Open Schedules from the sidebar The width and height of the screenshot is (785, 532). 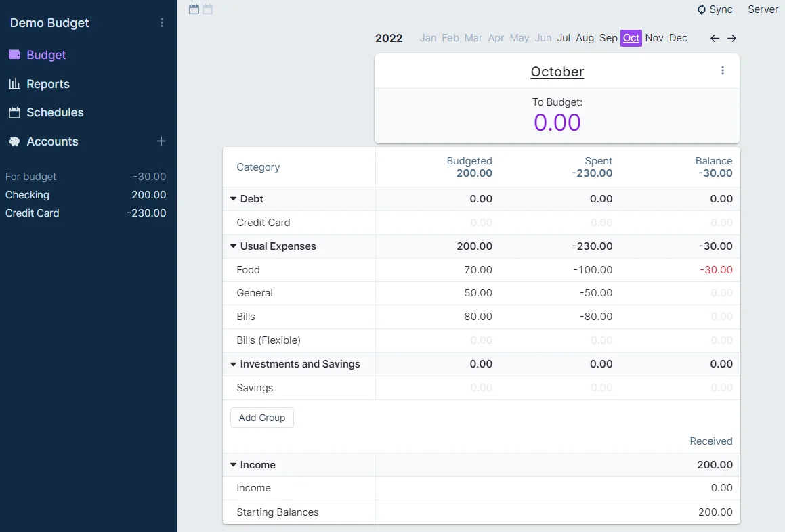[54, 112]
